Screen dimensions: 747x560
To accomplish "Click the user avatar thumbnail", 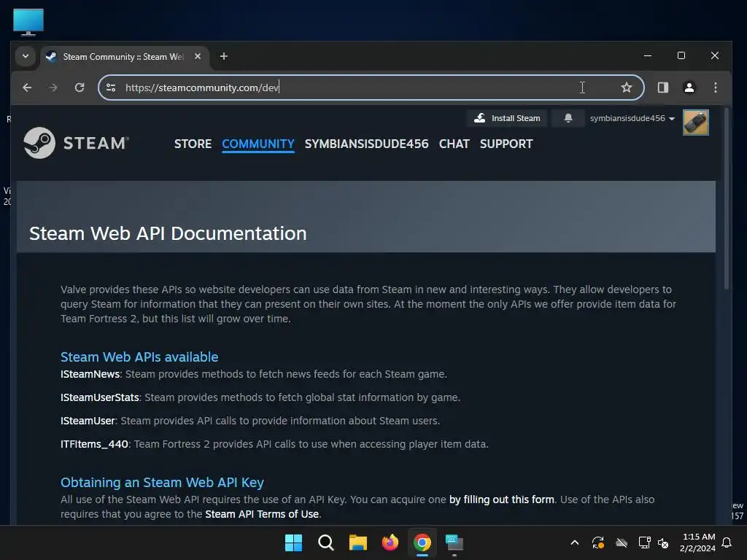I will tap(695, 122).
